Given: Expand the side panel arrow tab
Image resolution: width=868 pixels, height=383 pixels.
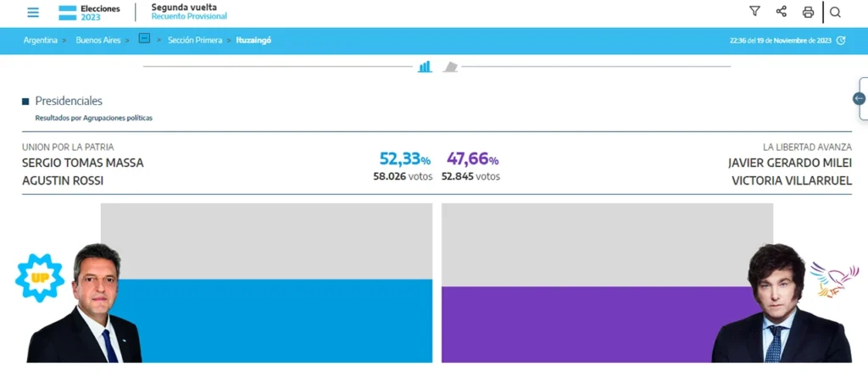Looking at the screenshot, I should tap(860, 99).
